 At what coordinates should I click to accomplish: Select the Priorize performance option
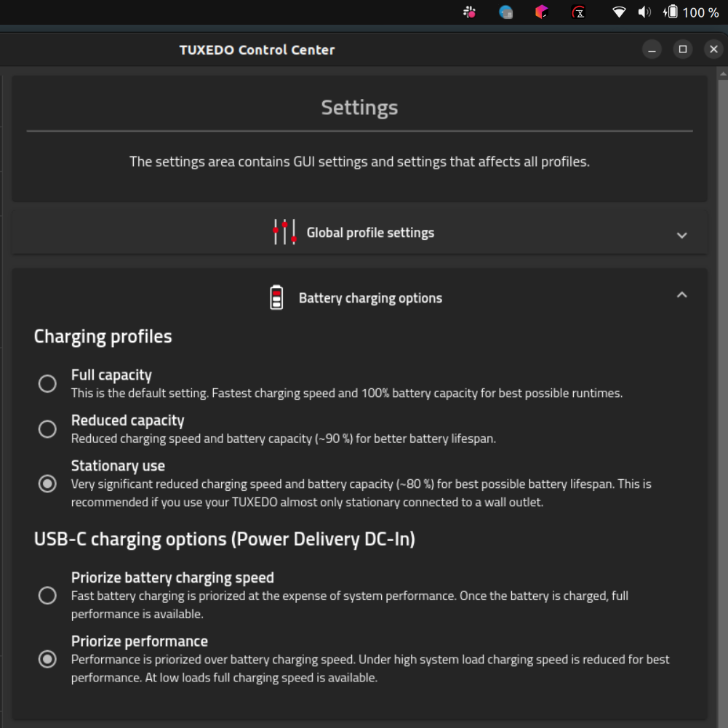pyautogui.click(x=47, y=659)
